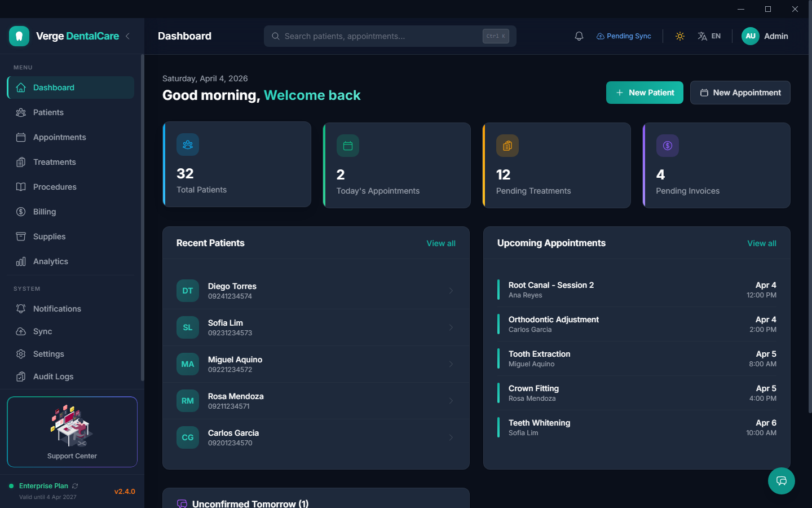Viewport: 812px width, 508px height.
Task: Click the Verge DentalCare tooth logo
Action: click(x=19, y=36)
